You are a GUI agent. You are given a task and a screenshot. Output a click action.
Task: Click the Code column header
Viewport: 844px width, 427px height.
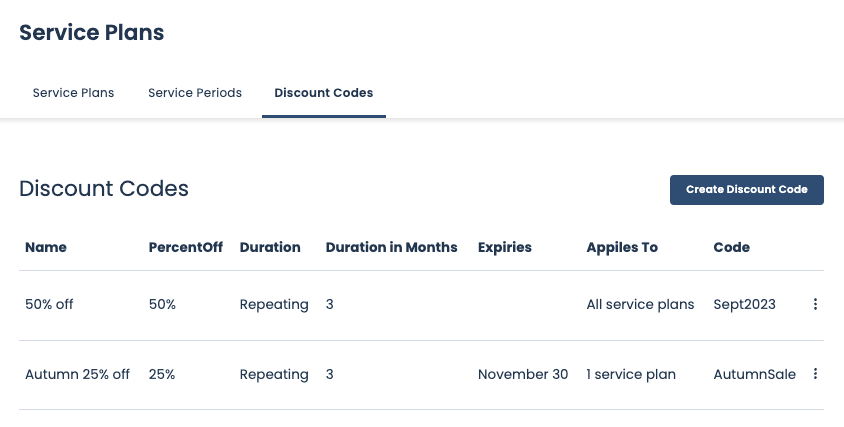[731, 247]
